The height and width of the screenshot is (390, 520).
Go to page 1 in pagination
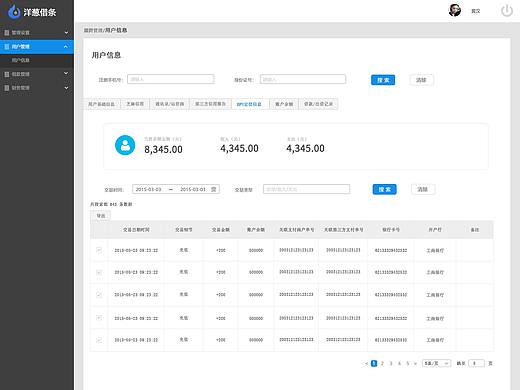tap(374, 363)
